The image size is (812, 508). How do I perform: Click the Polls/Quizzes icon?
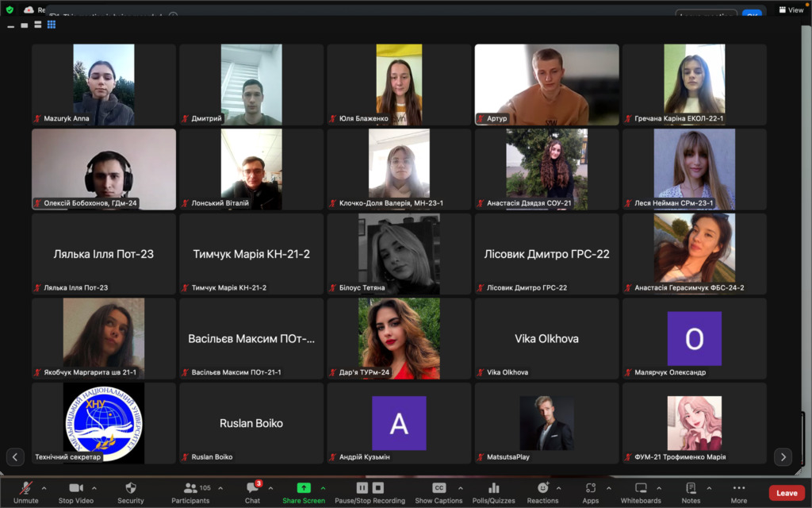point(493,487)
